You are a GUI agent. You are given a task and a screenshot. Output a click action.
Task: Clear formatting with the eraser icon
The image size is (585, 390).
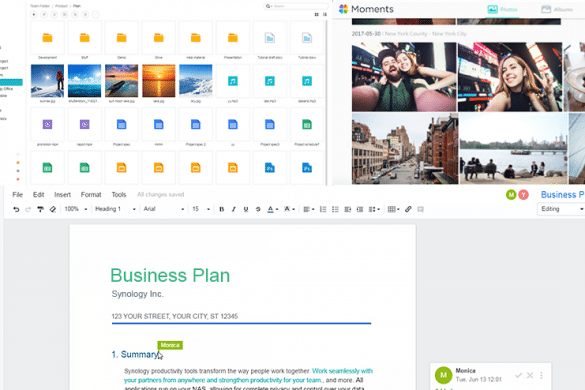pos(53,209)
